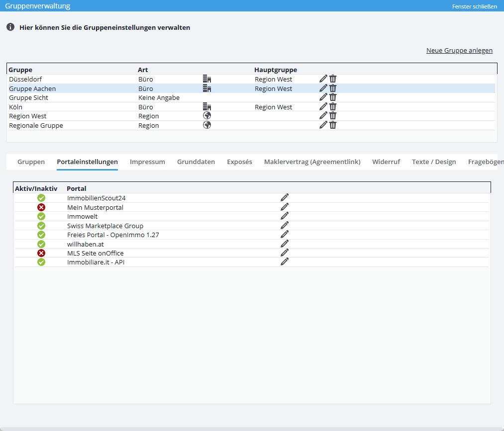Click the globe icon for Regionale Gruppe

click(207, 125)
